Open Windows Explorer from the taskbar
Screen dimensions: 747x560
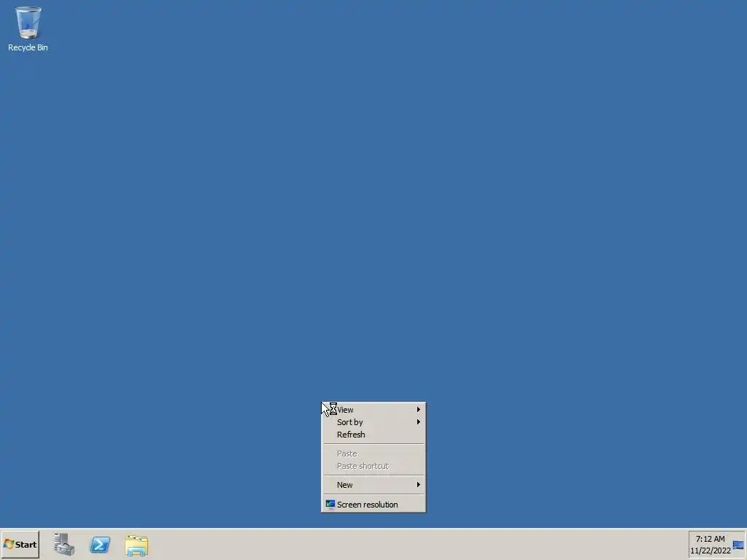coord(136,545)
